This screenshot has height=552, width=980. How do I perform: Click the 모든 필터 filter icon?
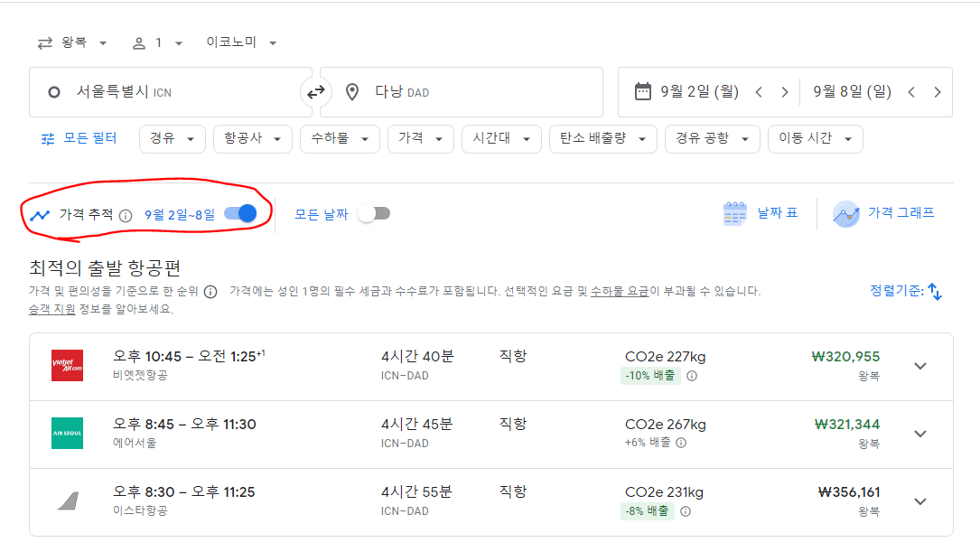49,138
